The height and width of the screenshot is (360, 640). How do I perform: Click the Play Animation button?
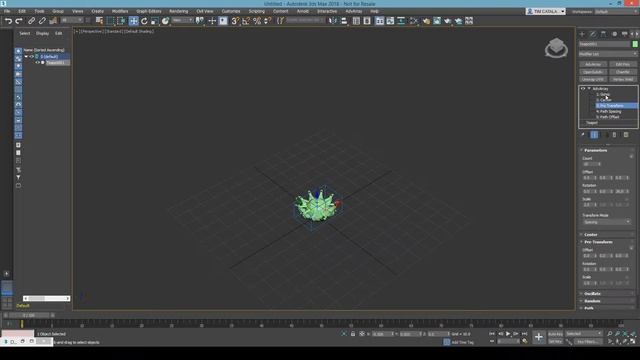click(x=508, y=334)
